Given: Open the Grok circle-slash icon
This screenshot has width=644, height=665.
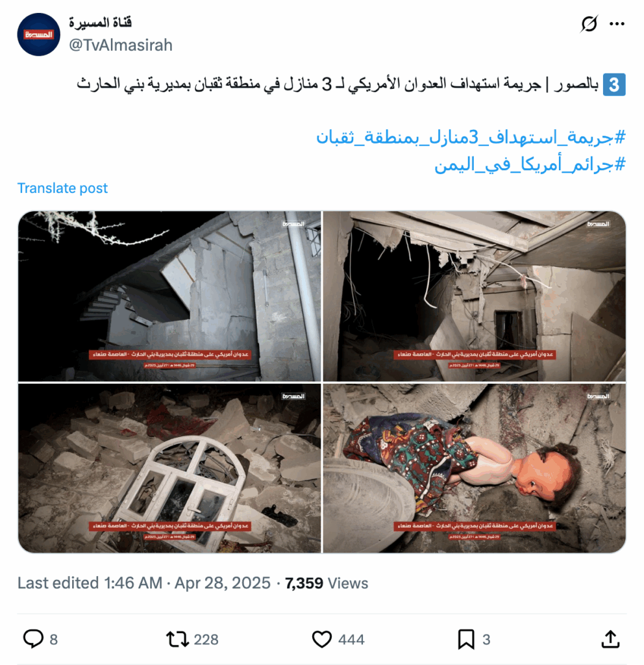Looking at the screenshot, I should 589,24.
